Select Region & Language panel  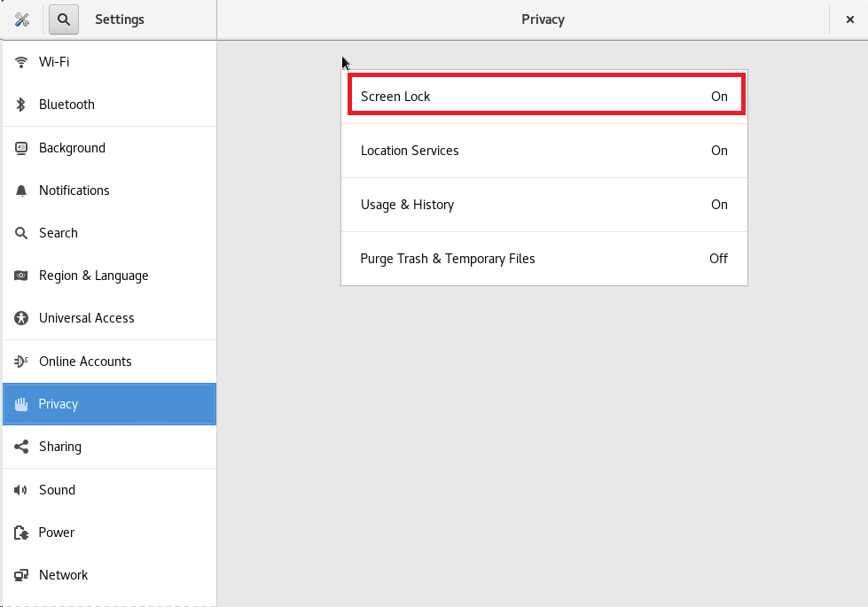tap(93, 276)
